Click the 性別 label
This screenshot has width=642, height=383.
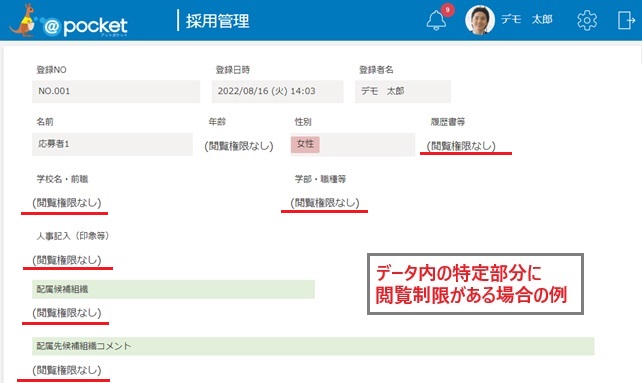303,122
